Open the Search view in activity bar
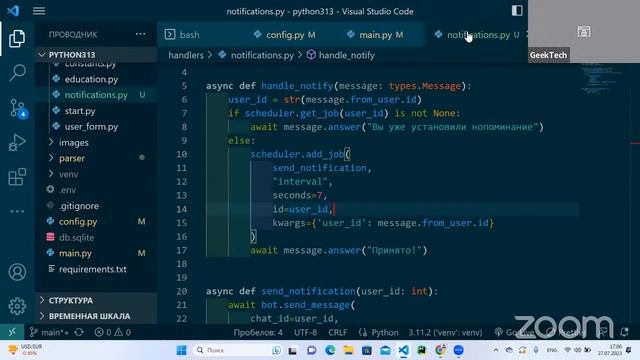640x360 pixels. click(17, 73)
